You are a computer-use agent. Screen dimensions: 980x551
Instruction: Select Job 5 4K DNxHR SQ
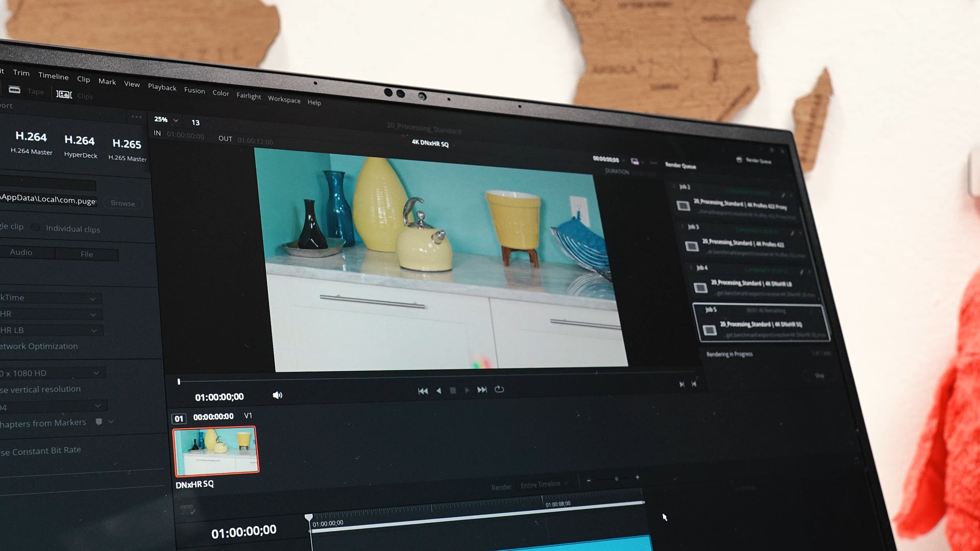tap(761, 323)
